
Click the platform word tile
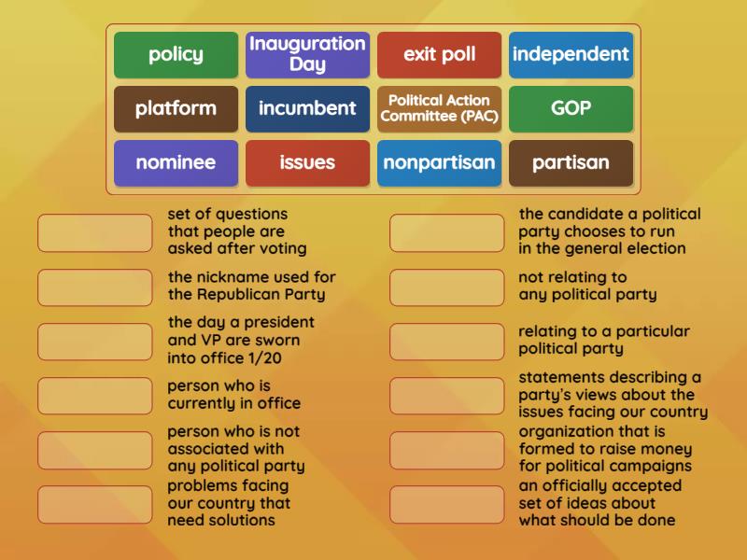coord(175,109)
